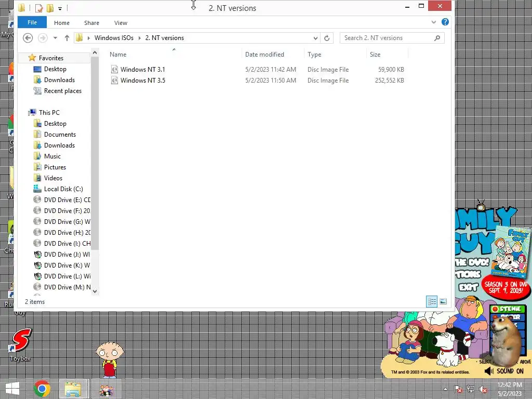Open the Videos folder under This PC
The width and height of the screenshot is (532, 399).
[x=53, y=178]
